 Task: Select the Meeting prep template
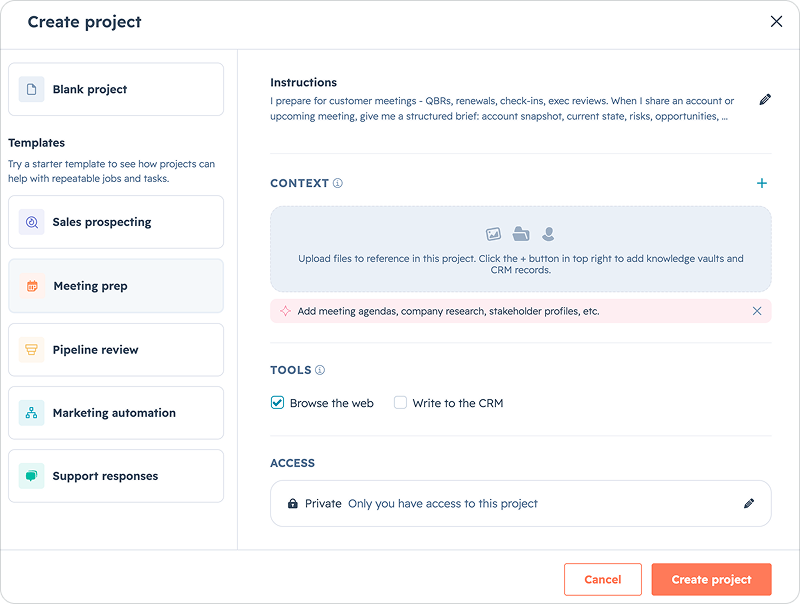116,286
